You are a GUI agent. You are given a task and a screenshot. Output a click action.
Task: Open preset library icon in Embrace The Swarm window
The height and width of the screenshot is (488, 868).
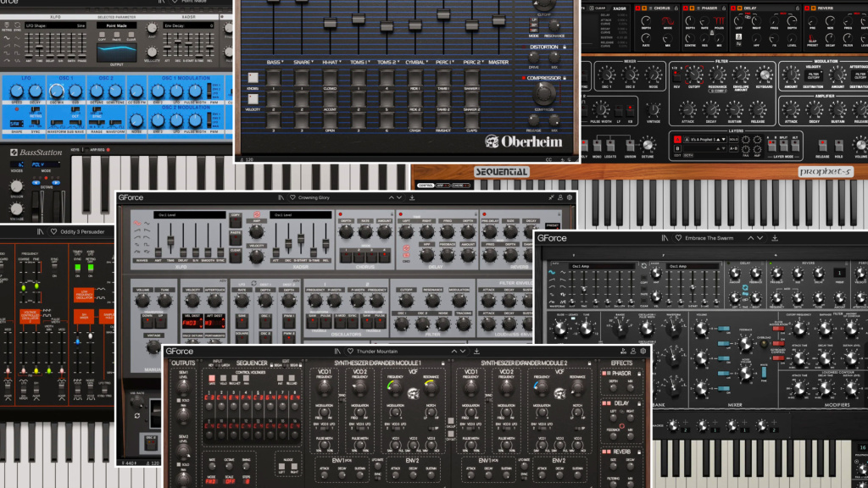pyautogui.click(x=665, y=238)
